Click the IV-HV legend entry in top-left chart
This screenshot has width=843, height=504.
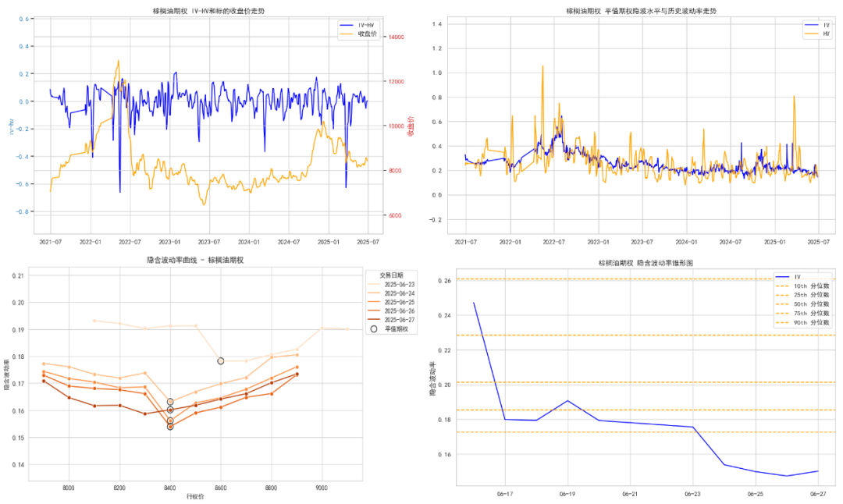(357, 25)
